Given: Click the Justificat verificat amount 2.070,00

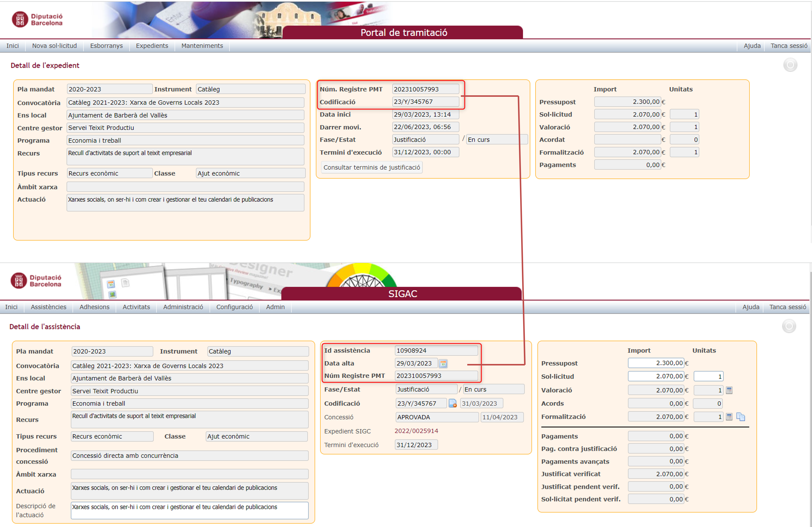Looking at the screenshot, I should coord(656,474).
